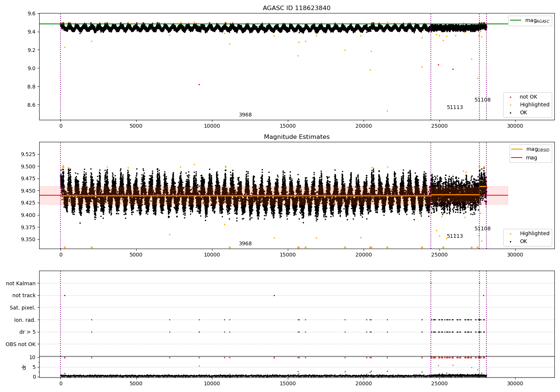560x392 pixels.
Task: Click the black 'OK' legend marker in top plot
Action: pos(510,113)
